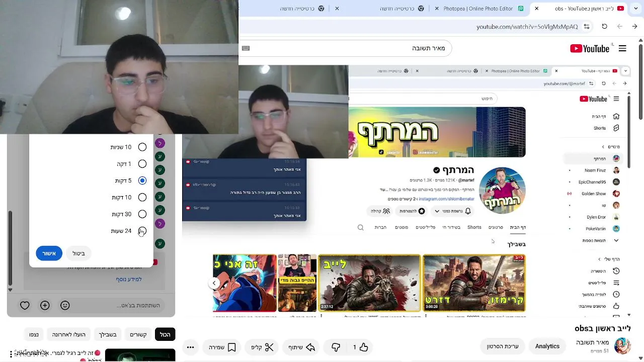Viewport: 644px width, 362px height.
Task: Click Shorts in the recorded sidebar
Action: point(606,128)
